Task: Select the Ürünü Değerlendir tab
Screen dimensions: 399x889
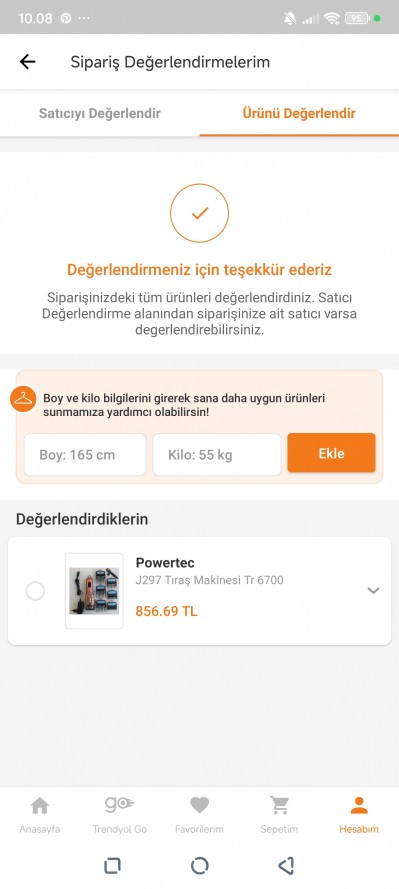Action: (x=299, y=113)
